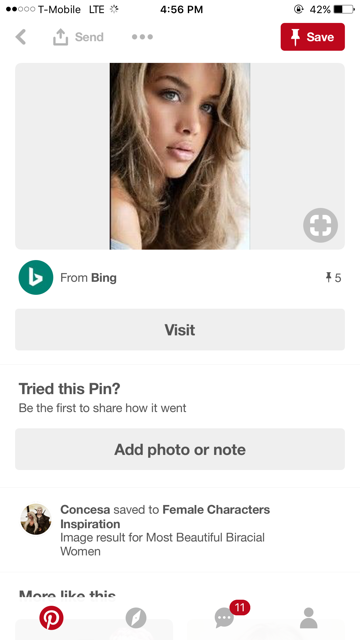This screenshot has width=360, height=640.
Task: Open the three-dot more options menu
Action: point(142,37)
